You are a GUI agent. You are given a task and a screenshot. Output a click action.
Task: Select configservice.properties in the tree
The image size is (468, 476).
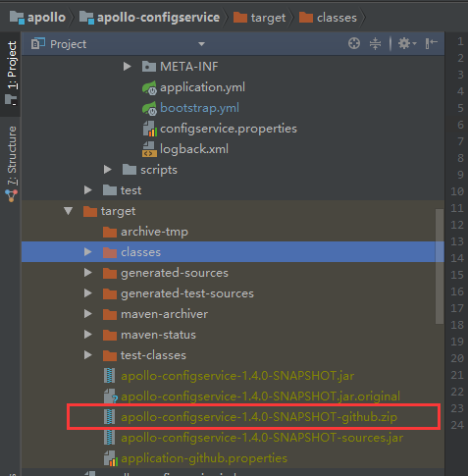(229, 129)
